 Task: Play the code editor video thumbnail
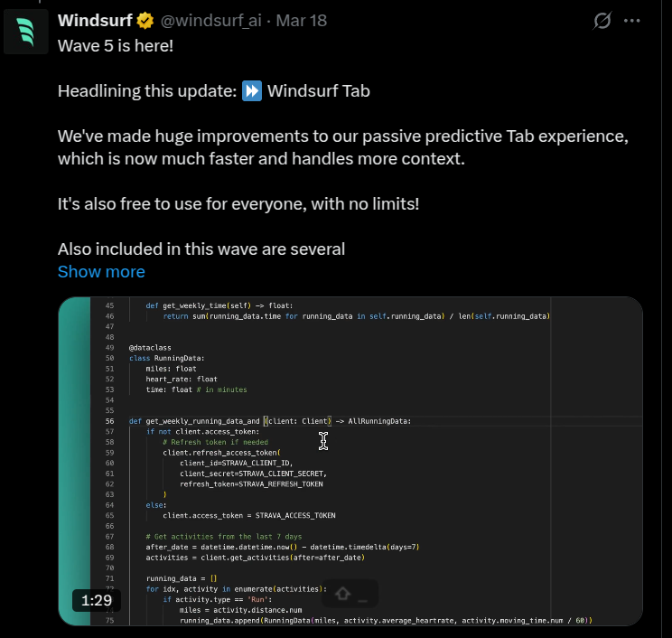point(350,461)
